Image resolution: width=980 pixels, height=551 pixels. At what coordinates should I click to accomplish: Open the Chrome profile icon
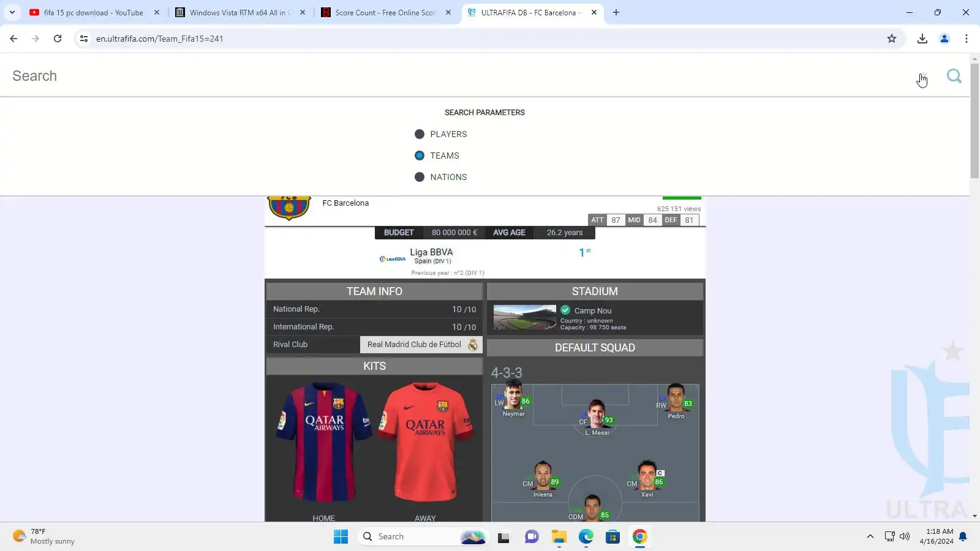coord(944,39)
